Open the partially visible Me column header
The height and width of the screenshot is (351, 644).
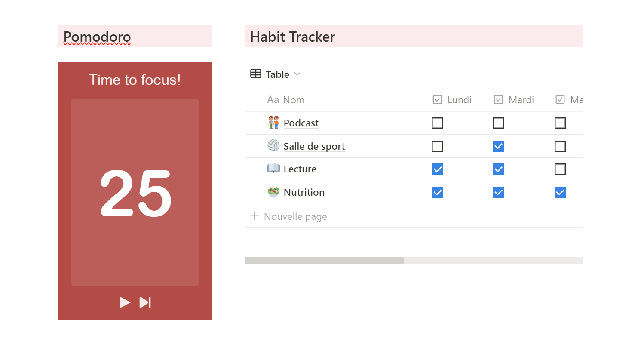(566, 100)
